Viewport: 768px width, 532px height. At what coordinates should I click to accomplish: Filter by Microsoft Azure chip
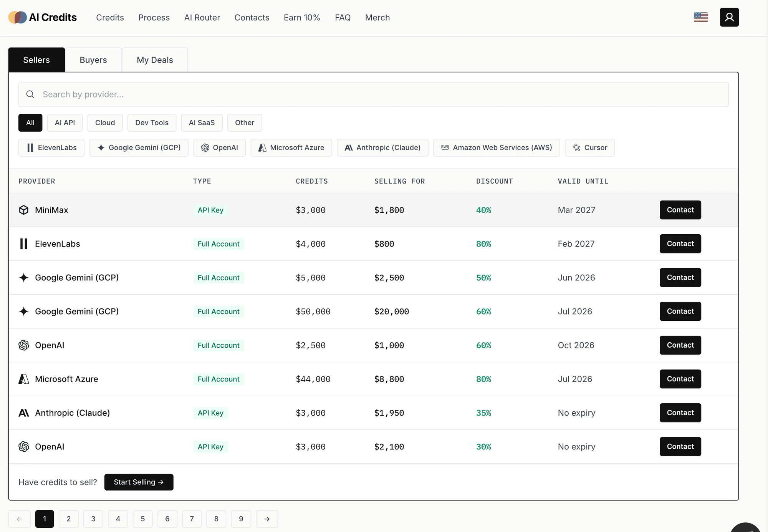click(291, 148)
